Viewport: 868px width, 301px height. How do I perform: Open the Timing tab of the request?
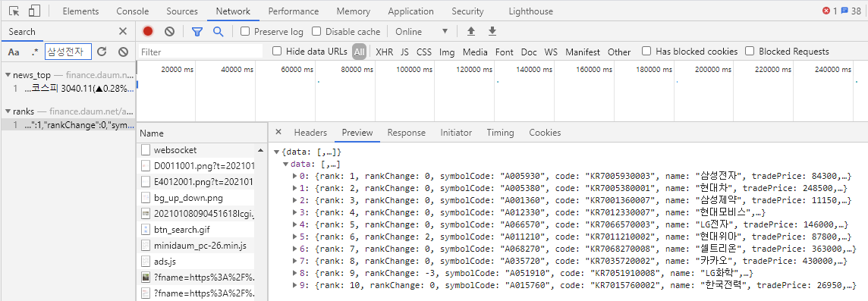point(501,133)
